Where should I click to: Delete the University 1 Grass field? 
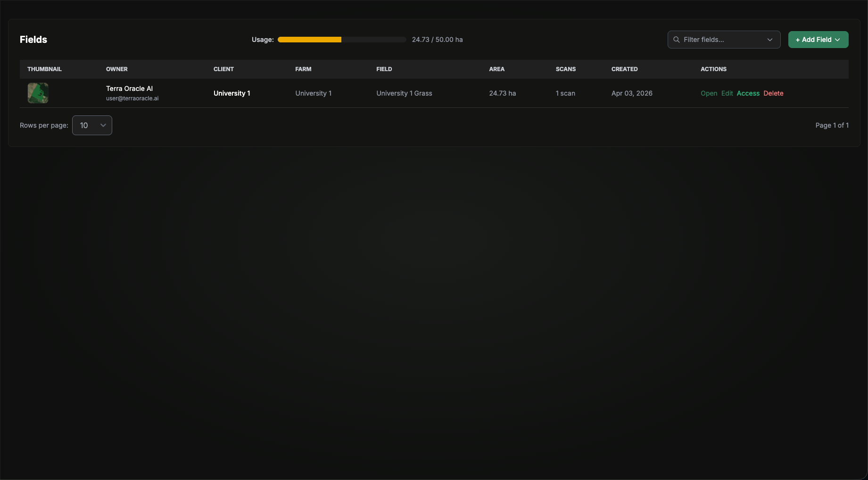point(773,93)
